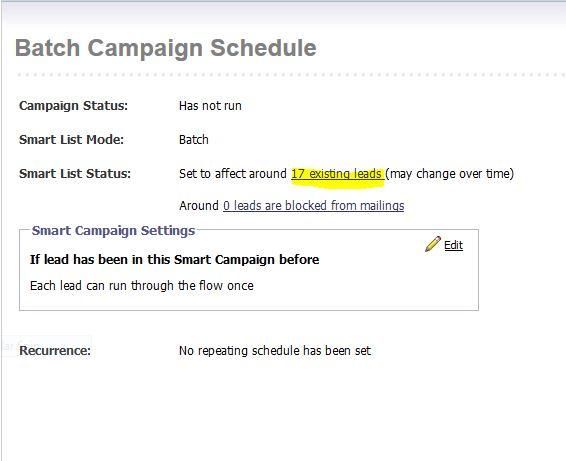Select the Recurrence label
This screenshot has height=461, width=566.
tap(55, 351)
